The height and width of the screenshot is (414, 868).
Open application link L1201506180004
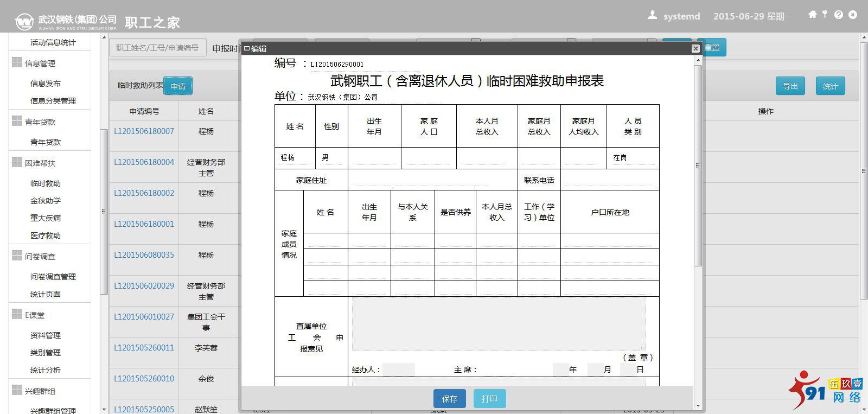coord(144,162)
